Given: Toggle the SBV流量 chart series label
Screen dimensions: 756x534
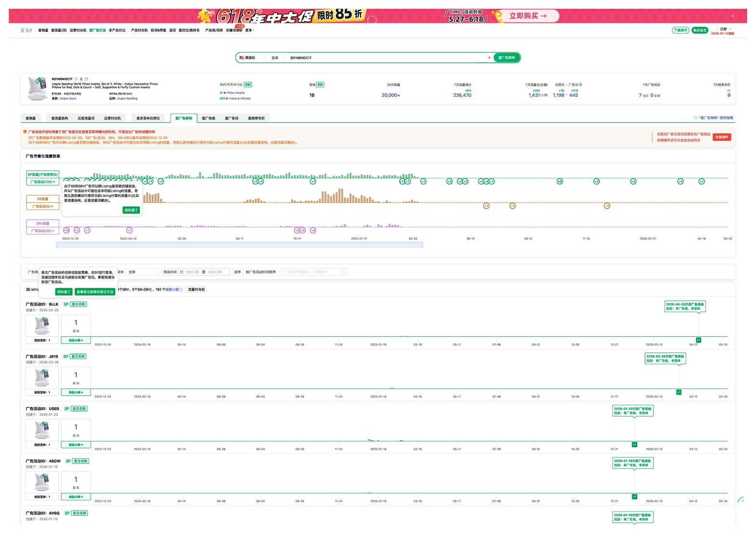Looking at the screenshot, I should [x=42, y=224].
